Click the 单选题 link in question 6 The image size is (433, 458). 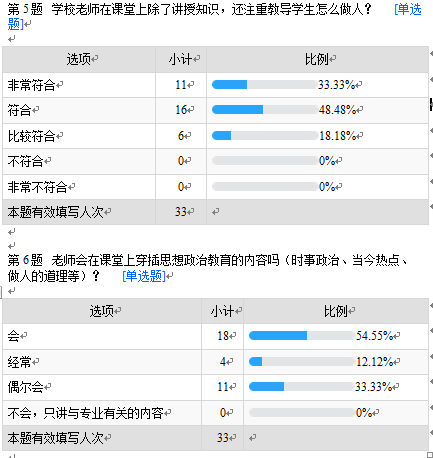tap(144, 276)
